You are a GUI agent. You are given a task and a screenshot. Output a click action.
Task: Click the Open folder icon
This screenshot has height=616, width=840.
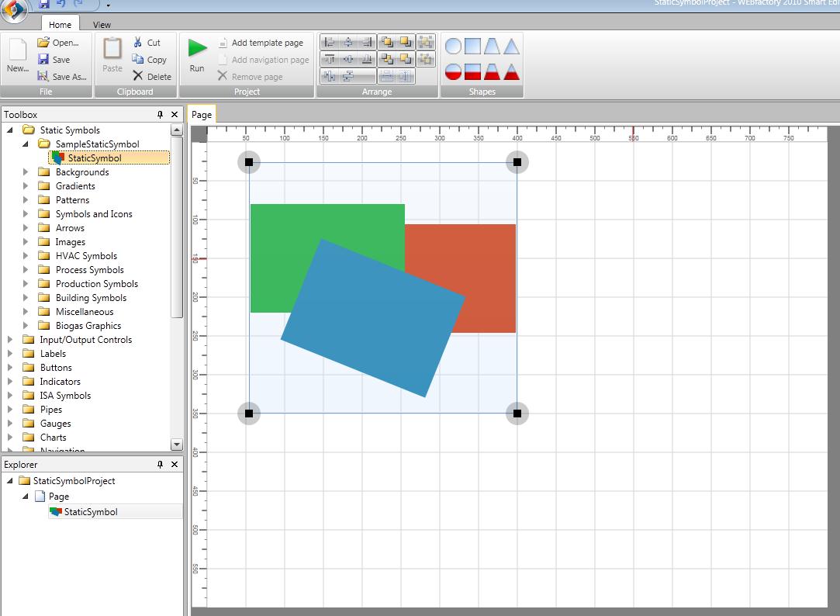point(43,43)
